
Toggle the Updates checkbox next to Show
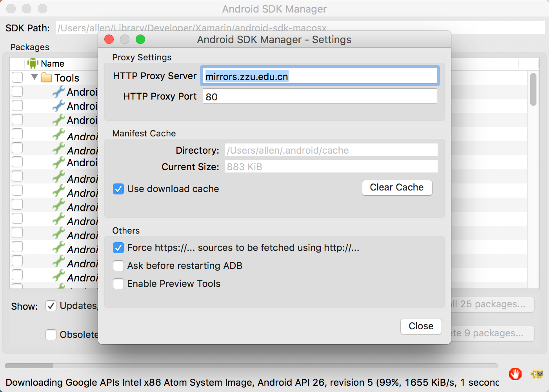pos(51,306)
